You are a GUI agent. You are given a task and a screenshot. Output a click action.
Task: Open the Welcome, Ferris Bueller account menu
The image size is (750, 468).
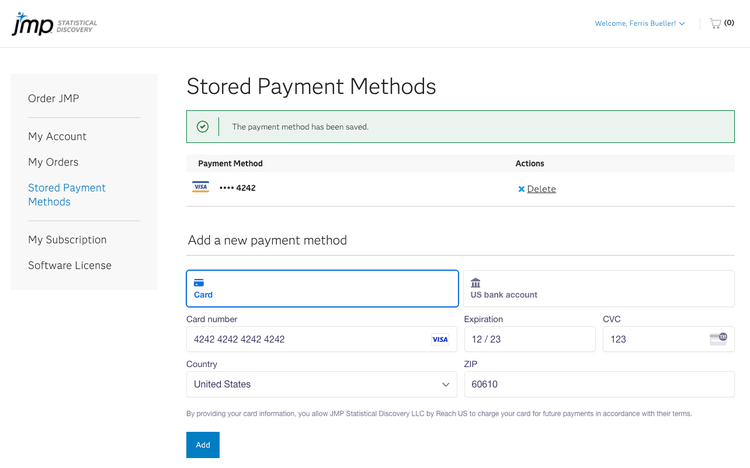[x=639, y=23]
